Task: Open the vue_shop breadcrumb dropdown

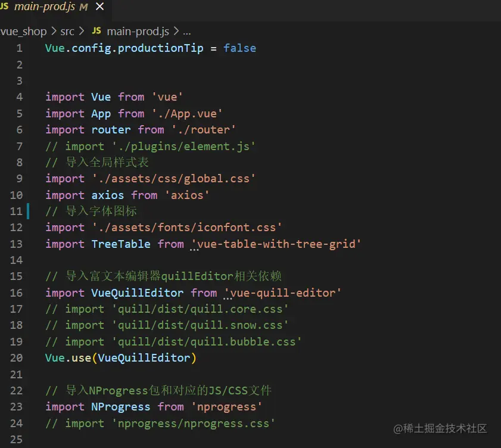Action: pyautogui.click(x=24, y=31)
